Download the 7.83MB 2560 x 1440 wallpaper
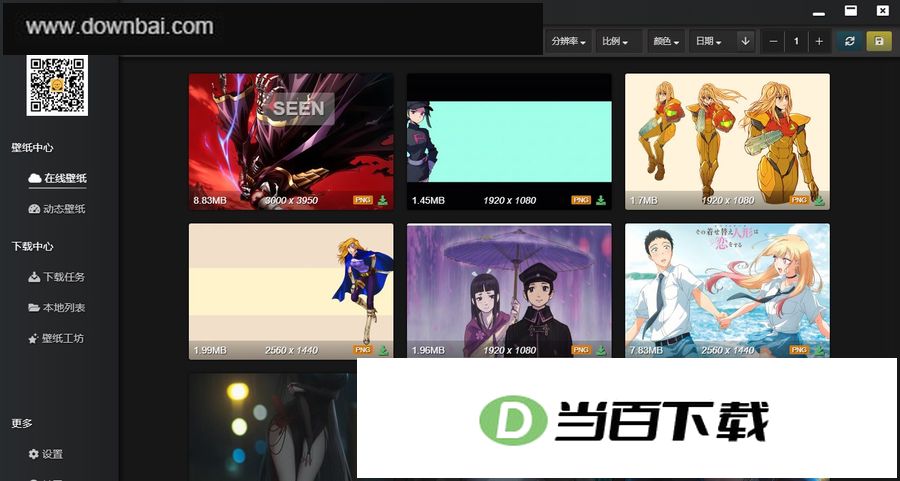This screenshot has width=900, height=481. coord(819,350)
